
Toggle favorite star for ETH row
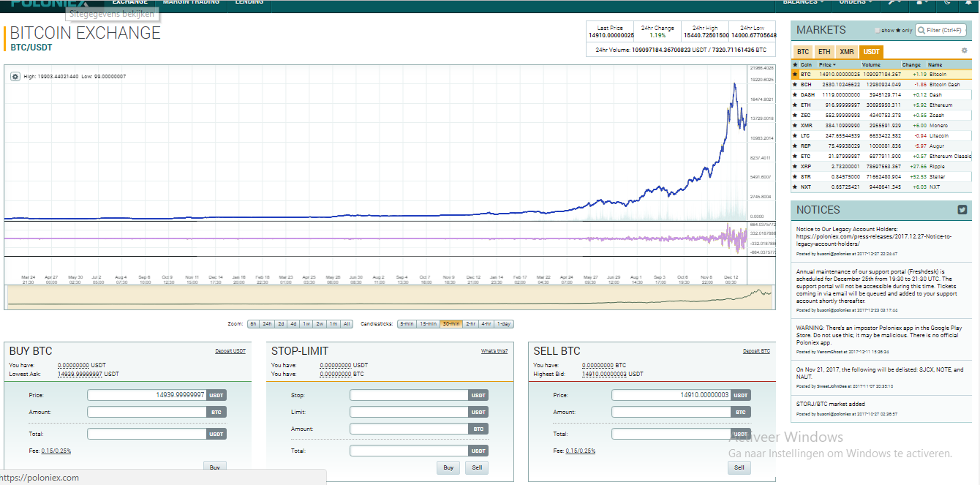(x=796, y=105)
